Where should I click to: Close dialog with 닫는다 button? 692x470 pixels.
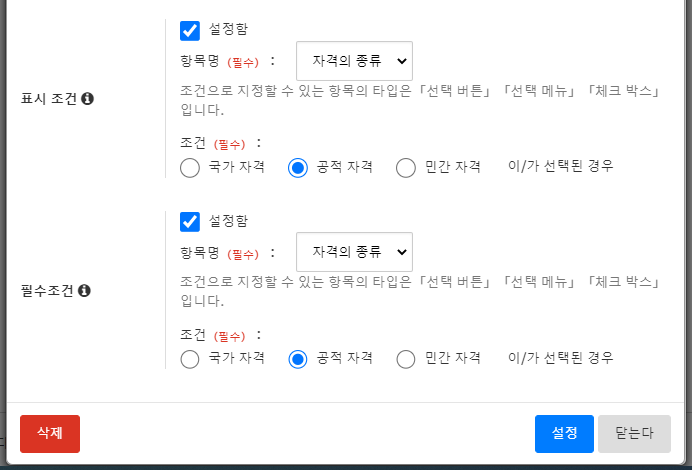pos(634,434)
